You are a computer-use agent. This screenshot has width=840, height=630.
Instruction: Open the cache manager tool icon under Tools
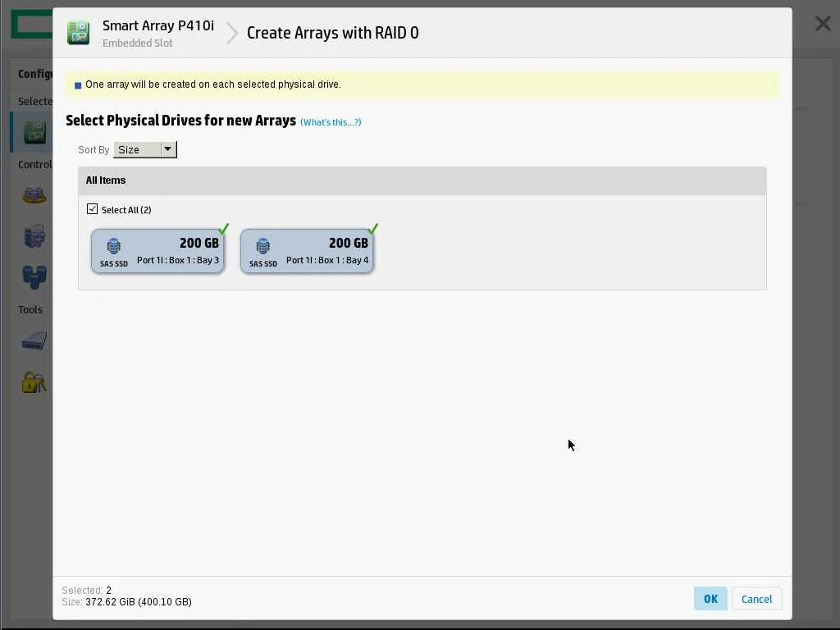[34, 340]
